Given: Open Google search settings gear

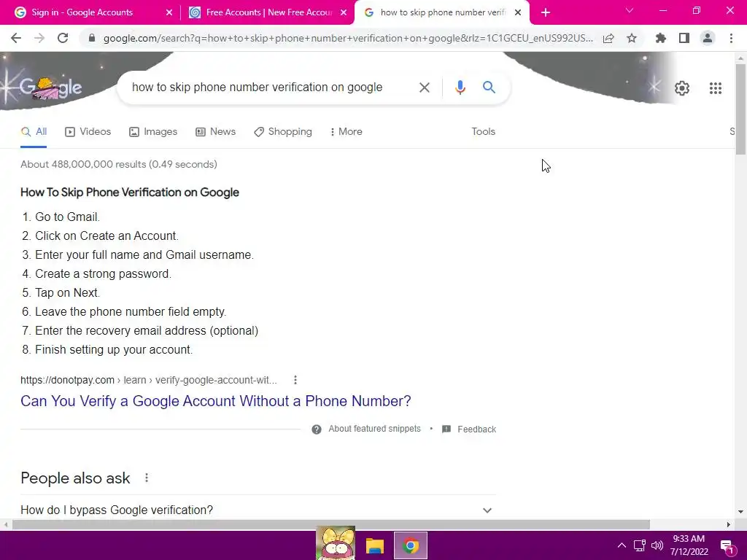Looking at the screenshot, I should pos(682,88).
